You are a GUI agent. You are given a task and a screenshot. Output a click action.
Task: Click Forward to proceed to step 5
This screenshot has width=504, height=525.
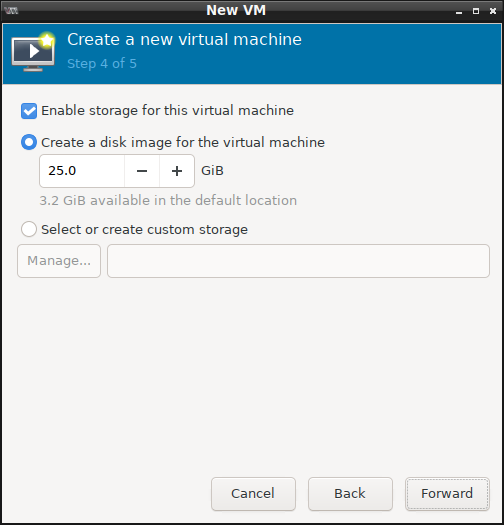tap(447, 494)
